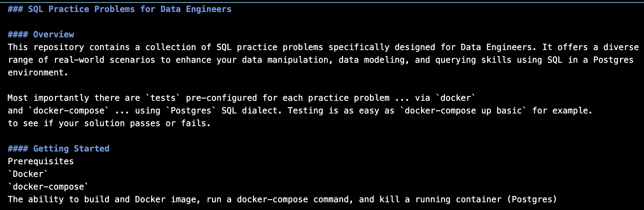Click the `docker-compose up basic` command text
This screenshot has height=210, width=644.
[463, 111]
